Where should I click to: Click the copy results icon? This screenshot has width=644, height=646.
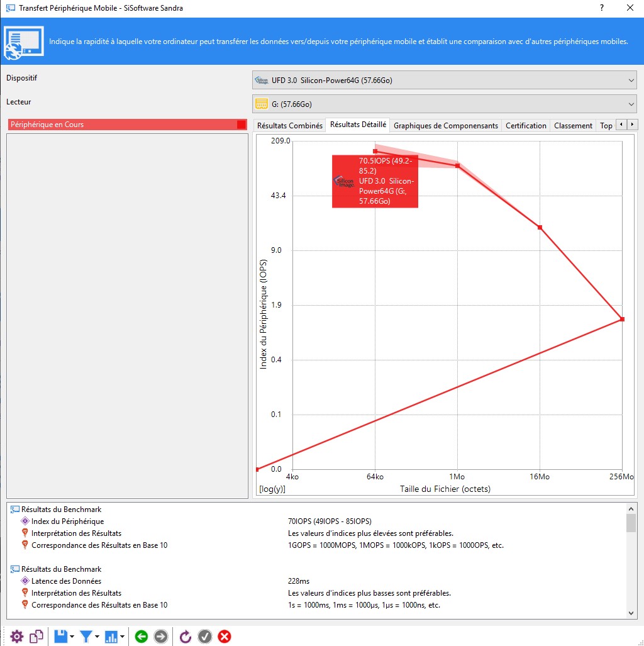click(x=36, y=637)
